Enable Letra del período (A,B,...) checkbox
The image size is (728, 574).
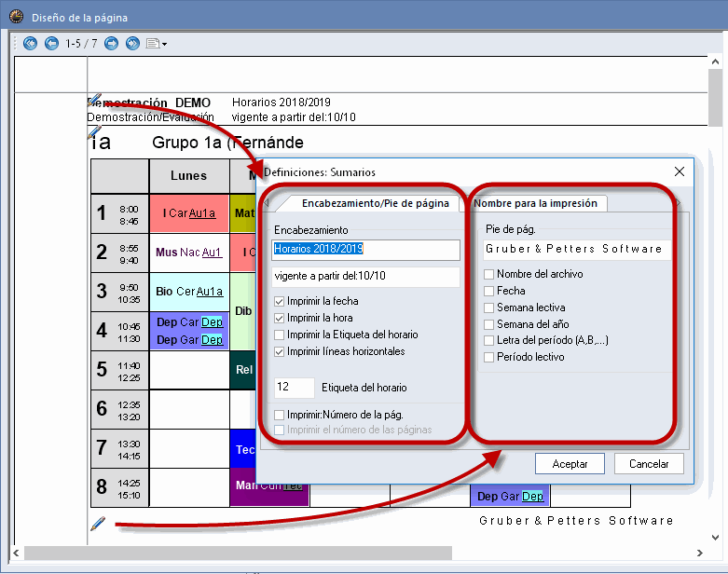coord(488,341)
